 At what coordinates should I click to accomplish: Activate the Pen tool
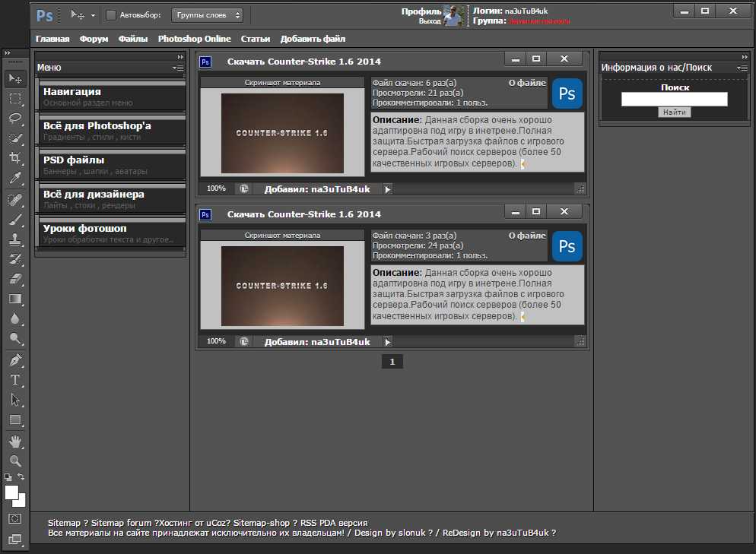[15, 360]
